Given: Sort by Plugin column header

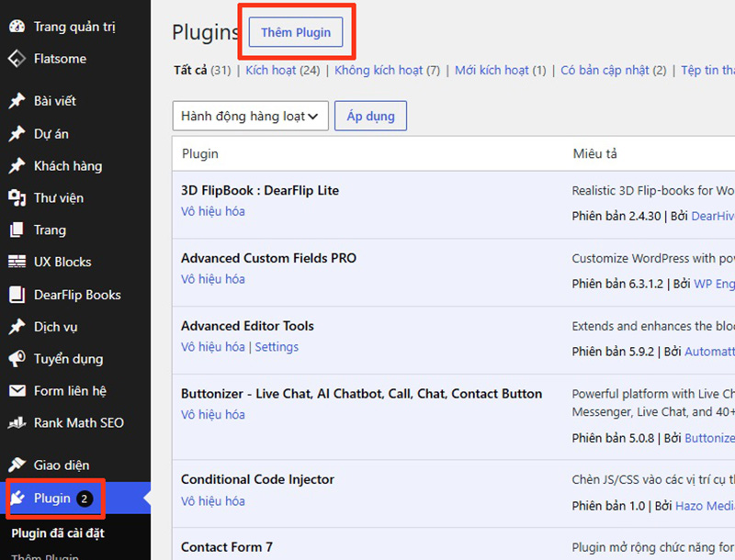Looking at the screenshot, I should point(200,154).
